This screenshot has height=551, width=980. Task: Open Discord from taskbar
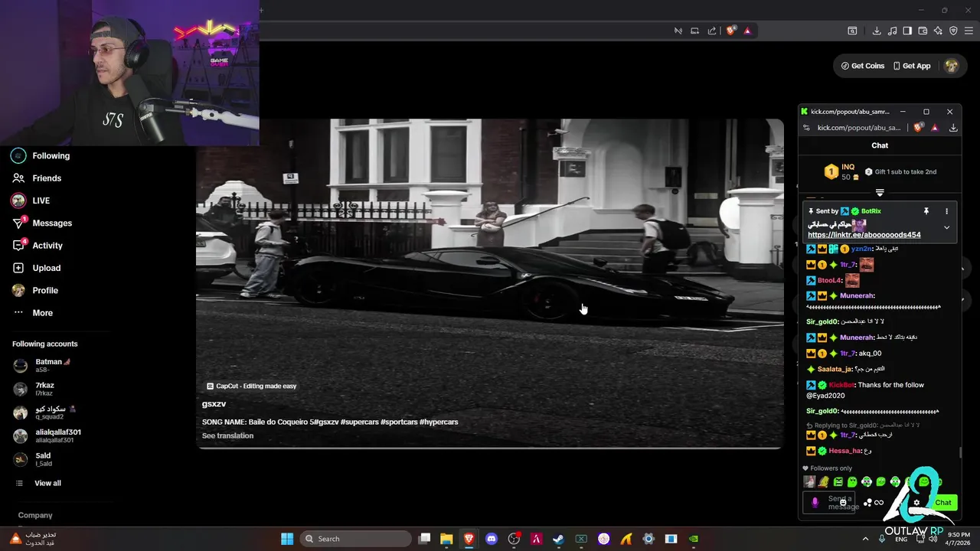click(492, 539)
